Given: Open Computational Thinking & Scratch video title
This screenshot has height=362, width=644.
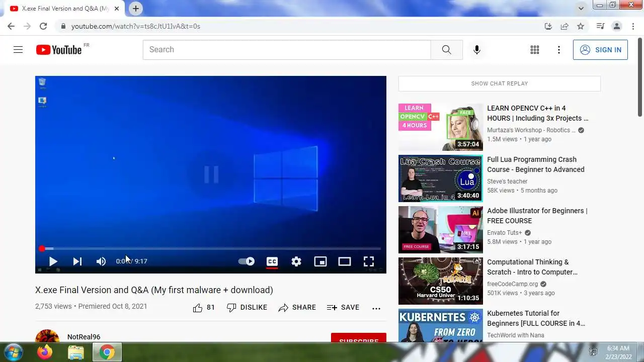Looking at the screenshot, I should [532, 267].
